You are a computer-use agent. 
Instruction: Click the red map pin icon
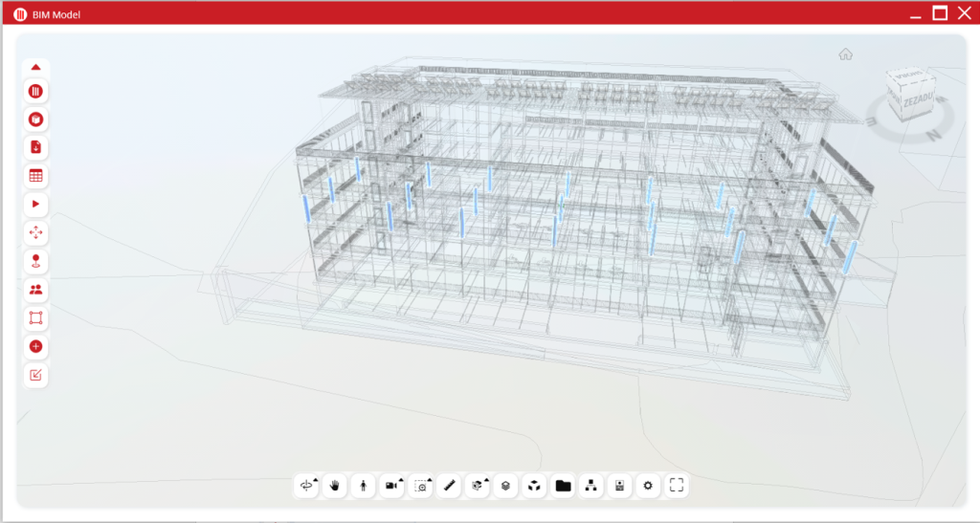35,261
